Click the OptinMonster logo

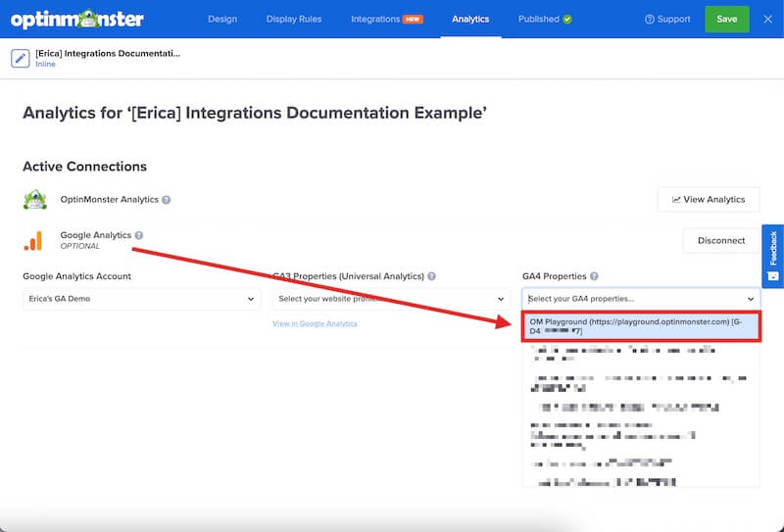[77, 19]
